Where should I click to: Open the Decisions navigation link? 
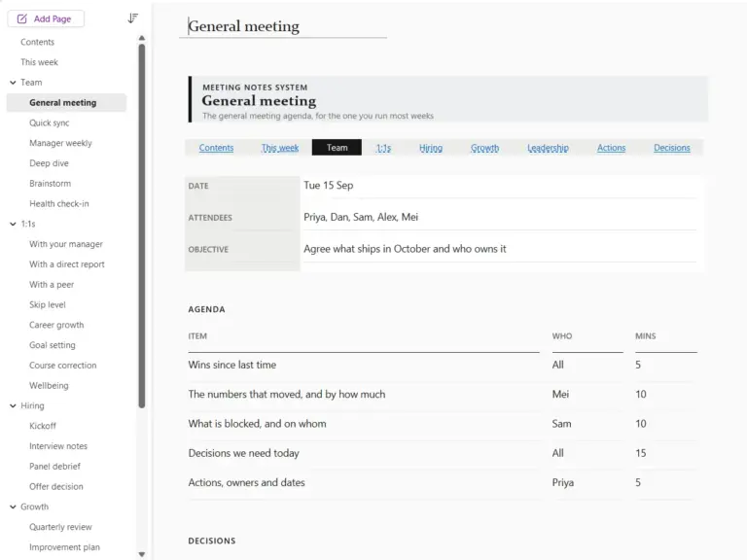click(672, 148)
